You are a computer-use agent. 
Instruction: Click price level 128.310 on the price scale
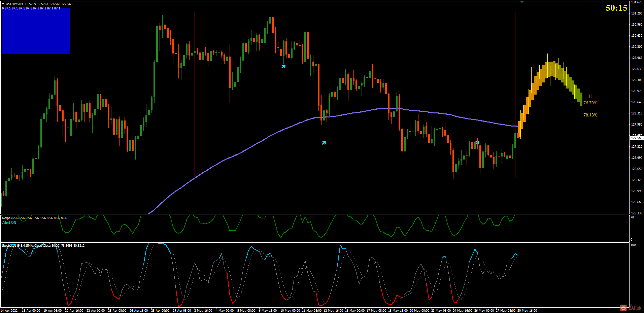point(637,113)
